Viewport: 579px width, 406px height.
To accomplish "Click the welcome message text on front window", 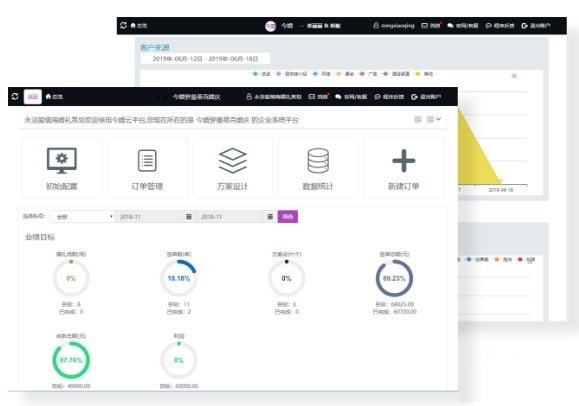I will pyautogui.click(x=161, y=120).
